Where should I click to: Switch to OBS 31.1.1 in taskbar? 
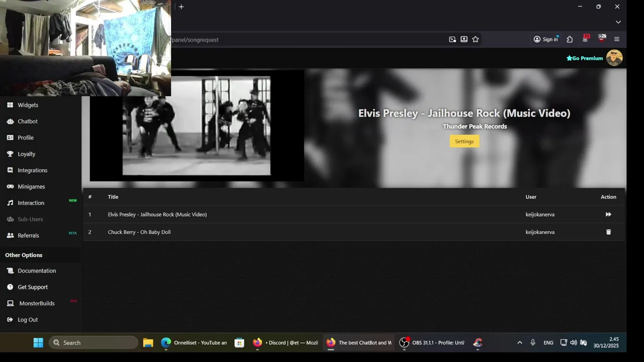[432, 342]
